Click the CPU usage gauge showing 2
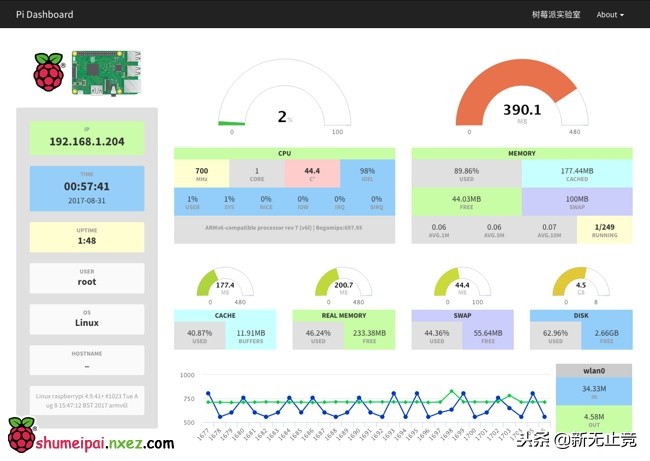650x461 pixels. pyautogui.click(x=284, y=94)
